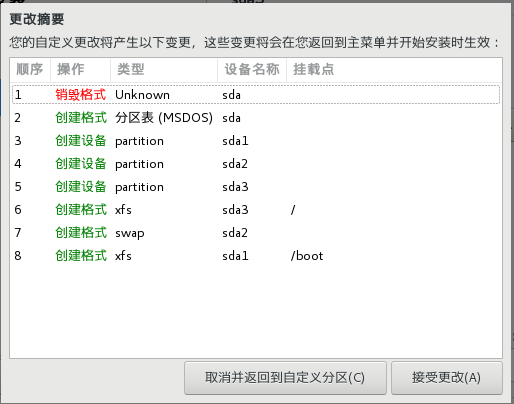The height and width of the screenshot is (404, 514).
Task: Select sda in the Unknown row
Action: 231,95
